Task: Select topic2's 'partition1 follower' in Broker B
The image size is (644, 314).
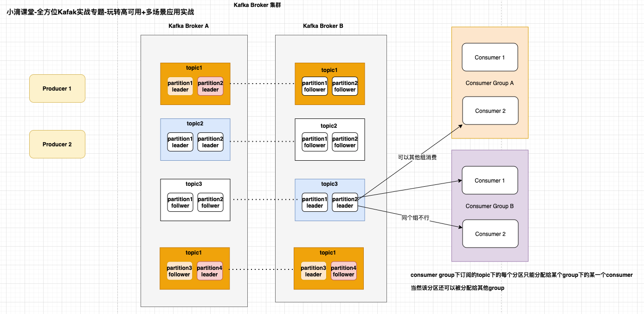Action: click(315, 142)
